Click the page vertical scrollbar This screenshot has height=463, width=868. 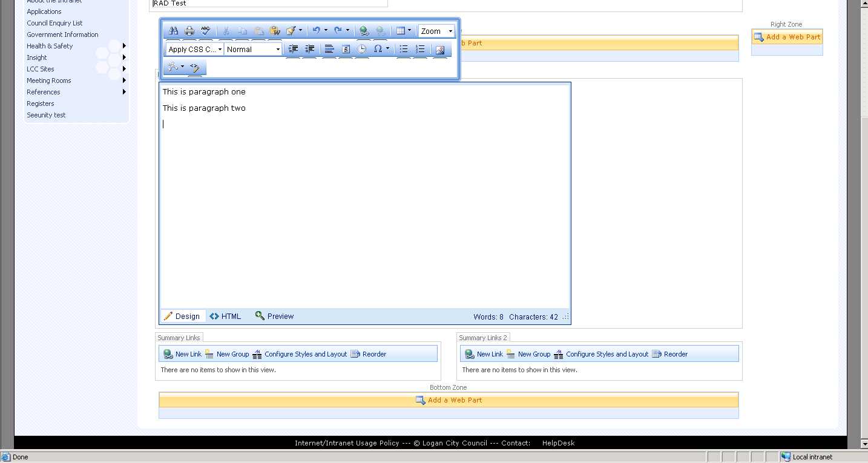click(864, 223)
